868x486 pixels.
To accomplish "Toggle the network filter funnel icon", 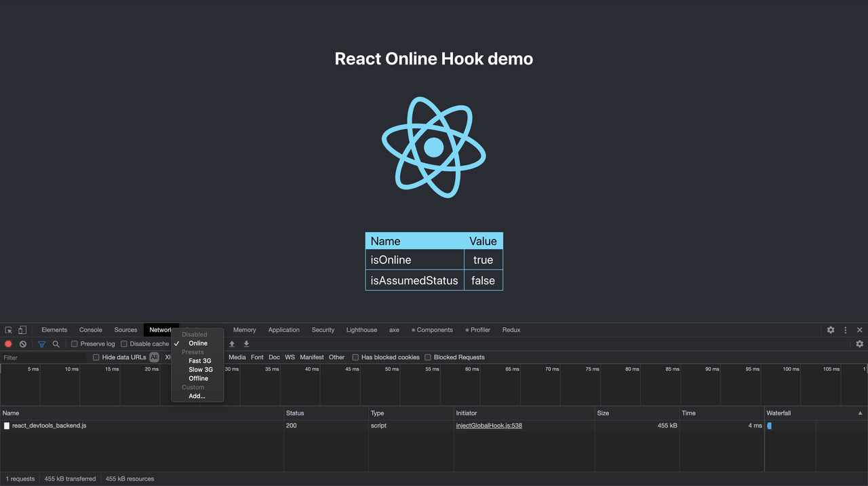I will point(42,344).
